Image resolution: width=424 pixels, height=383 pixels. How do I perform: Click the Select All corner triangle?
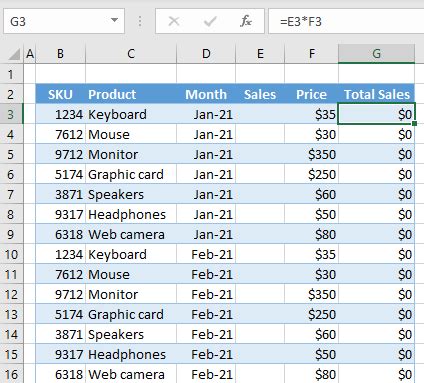pyautogui.click(x=14, y=54)
